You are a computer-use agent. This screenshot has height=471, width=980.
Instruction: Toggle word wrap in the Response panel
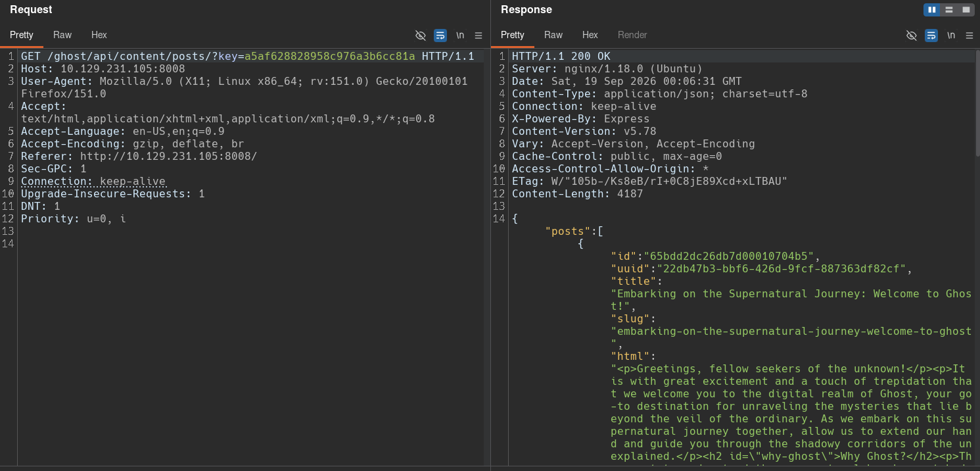(931, 35)
